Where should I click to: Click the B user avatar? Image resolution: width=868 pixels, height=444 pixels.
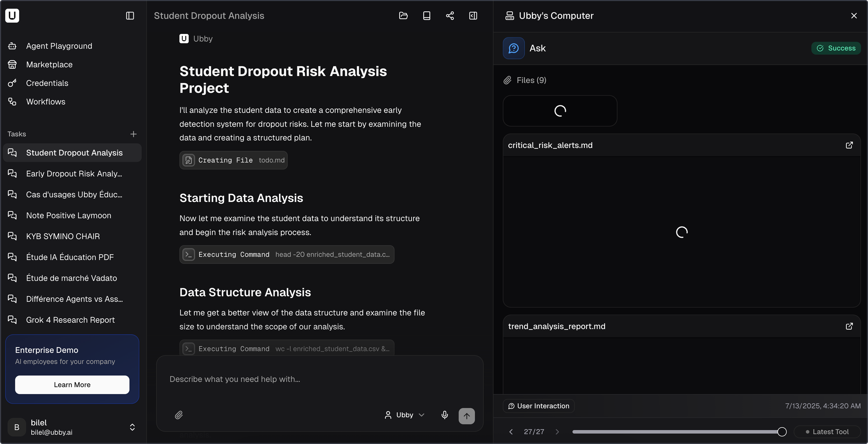(17, 427)
